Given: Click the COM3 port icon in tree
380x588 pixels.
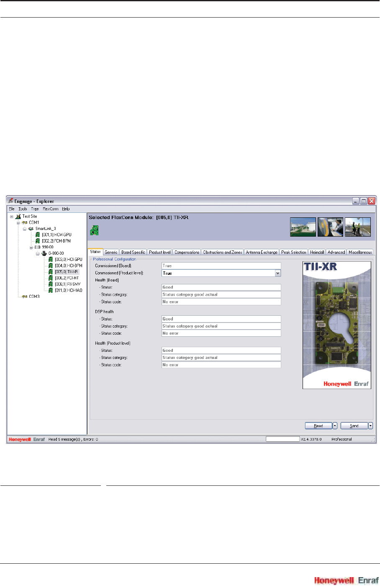Looking at the screenshot, I should coord(25,297).
